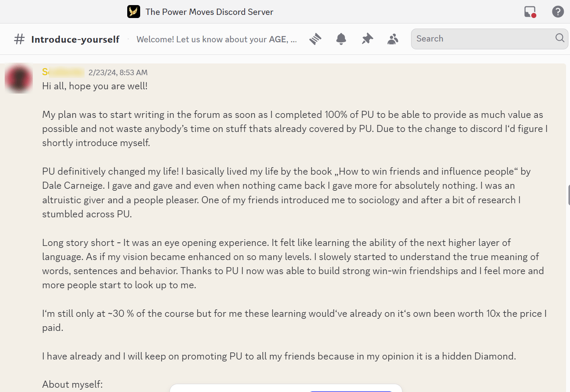Click the Help question mark icon
This screenshot has width=570, height=392.
pos(558,12)
